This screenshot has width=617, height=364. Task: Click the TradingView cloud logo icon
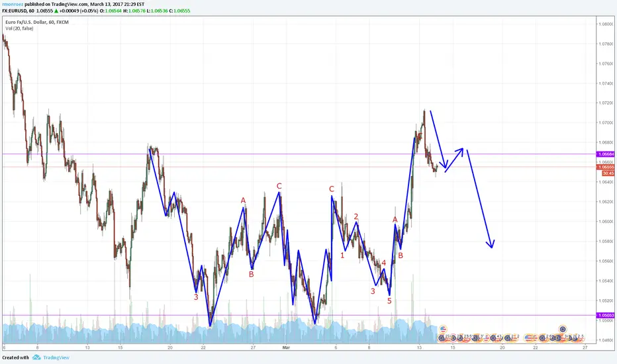point(36,357)
